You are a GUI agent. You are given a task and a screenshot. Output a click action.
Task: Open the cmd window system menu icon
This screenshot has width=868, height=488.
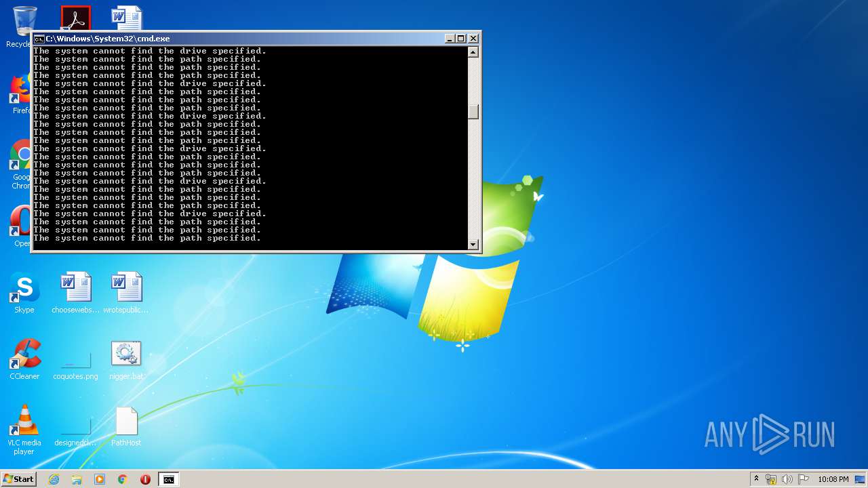click(x=39, y=39)
